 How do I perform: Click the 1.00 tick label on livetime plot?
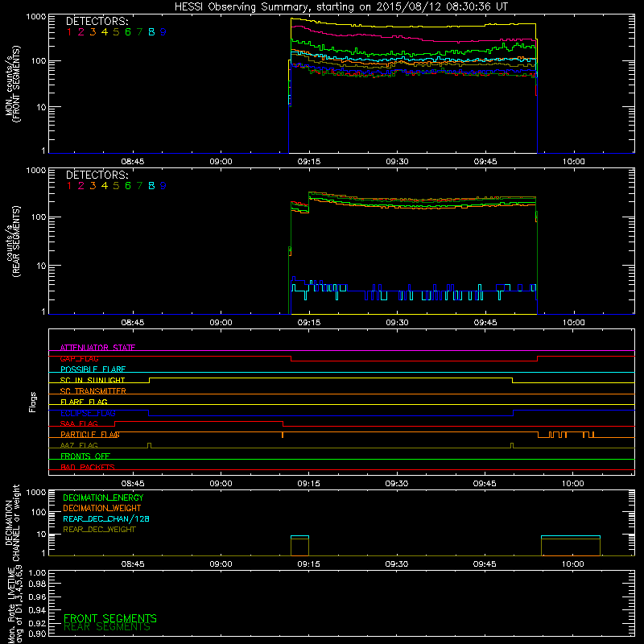[37, 573]
